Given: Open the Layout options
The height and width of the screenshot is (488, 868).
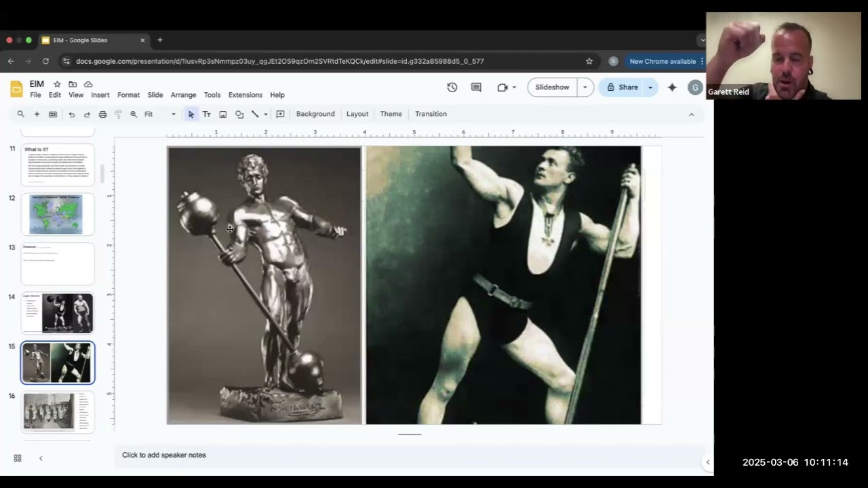Looking at the screenshot, I should [x=357, y=114].
